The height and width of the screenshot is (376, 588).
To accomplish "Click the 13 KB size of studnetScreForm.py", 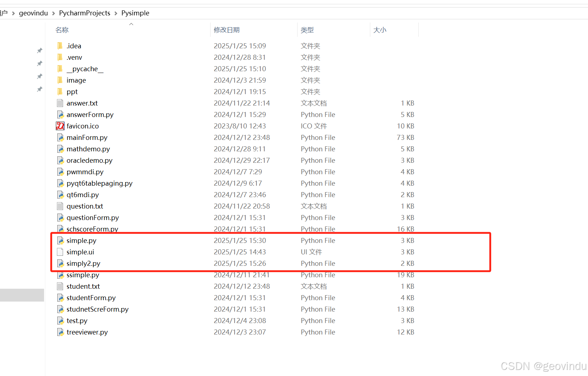I will point(405,309).
